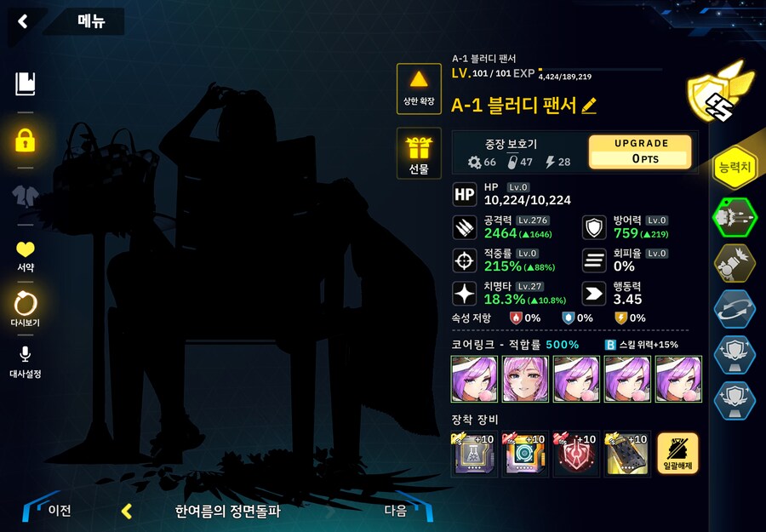Tap the 다시보기 ring replay icon
Image resolution: width=766 pixels, height=532 pixels.
tap(26, 309)
